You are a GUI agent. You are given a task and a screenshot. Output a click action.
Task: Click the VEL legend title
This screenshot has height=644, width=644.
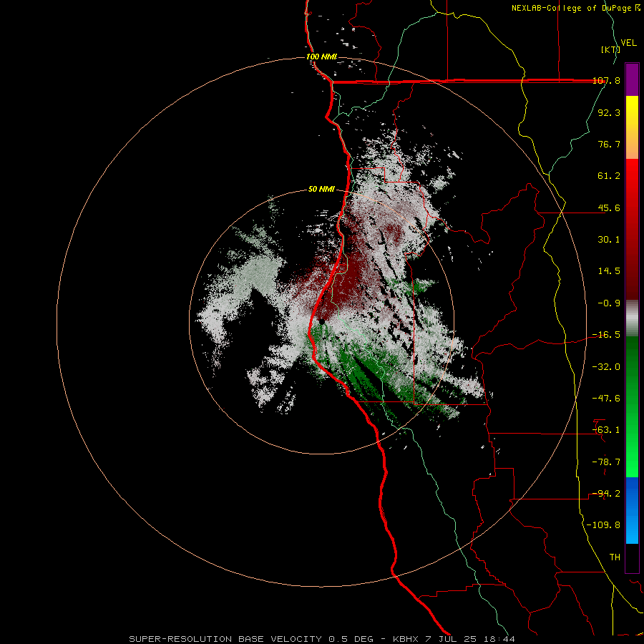(x=628, y=42)
